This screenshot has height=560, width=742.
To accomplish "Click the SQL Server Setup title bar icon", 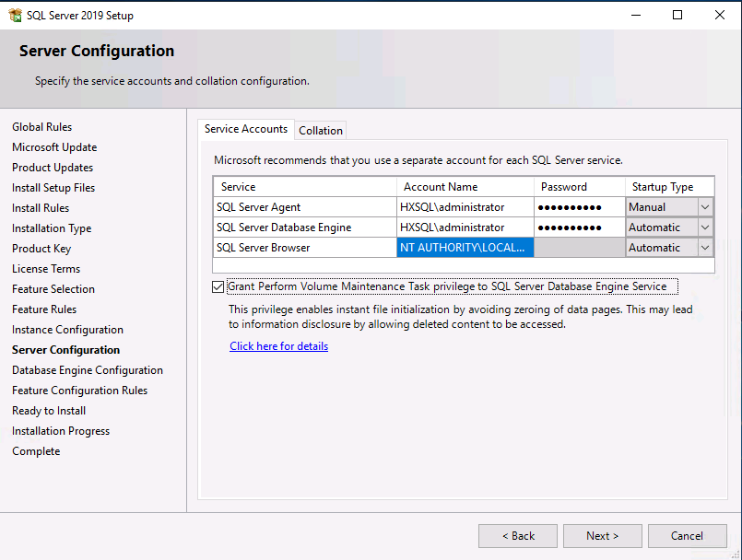I will (15, 15).
